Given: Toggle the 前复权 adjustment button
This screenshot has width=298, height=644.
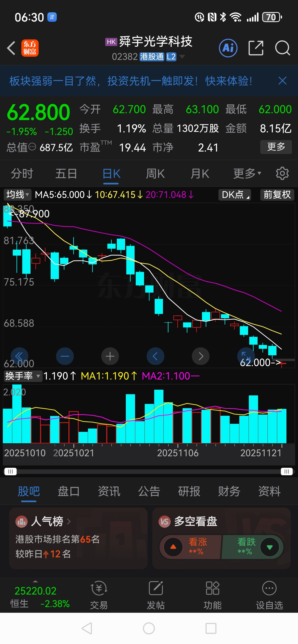Looking at the screenshot, I should pos(277,194).
